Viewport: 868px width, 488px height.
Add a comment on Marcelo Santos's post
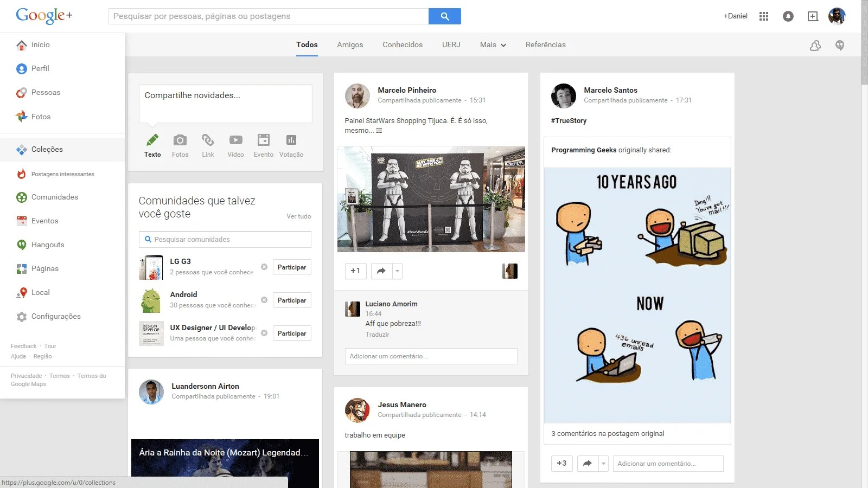(668, 464)
